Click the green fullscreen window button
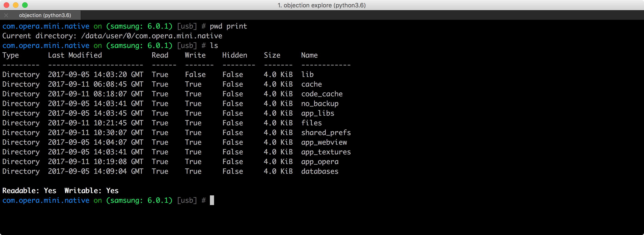Image resolution: width=644 pixels, height=235 pixels. click(x=25, y=5)
